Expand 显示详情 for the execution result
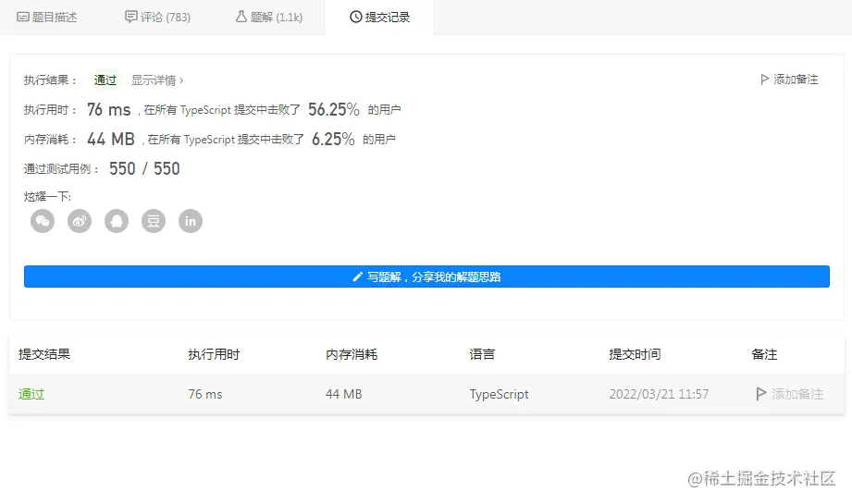The width and height of the screenshot is (852, 504). click(x=157, y=80)
